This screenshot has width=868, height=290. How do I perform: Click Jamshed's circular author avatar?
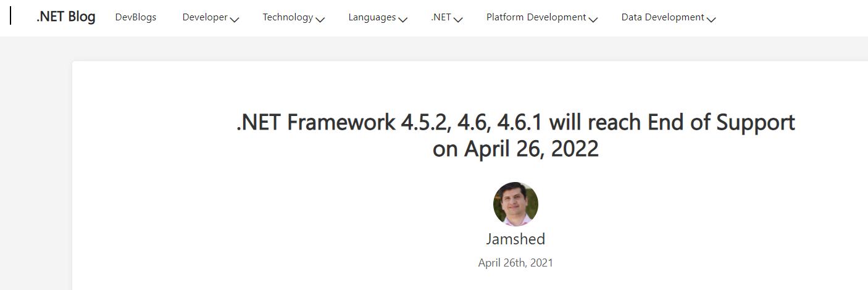(515, 204)
